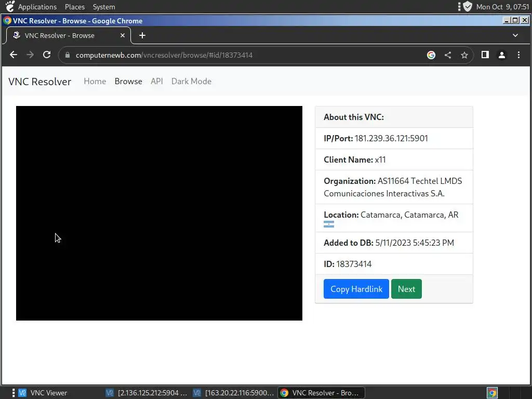Click the shield icon in the system tray

(468, 6)
